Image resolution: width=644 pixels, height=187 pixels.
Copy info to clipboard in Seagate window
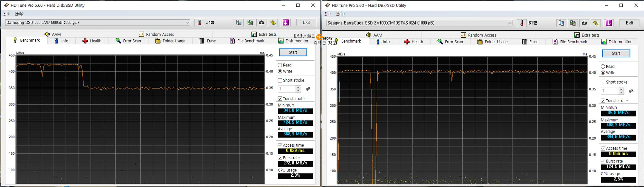point(561,23)
